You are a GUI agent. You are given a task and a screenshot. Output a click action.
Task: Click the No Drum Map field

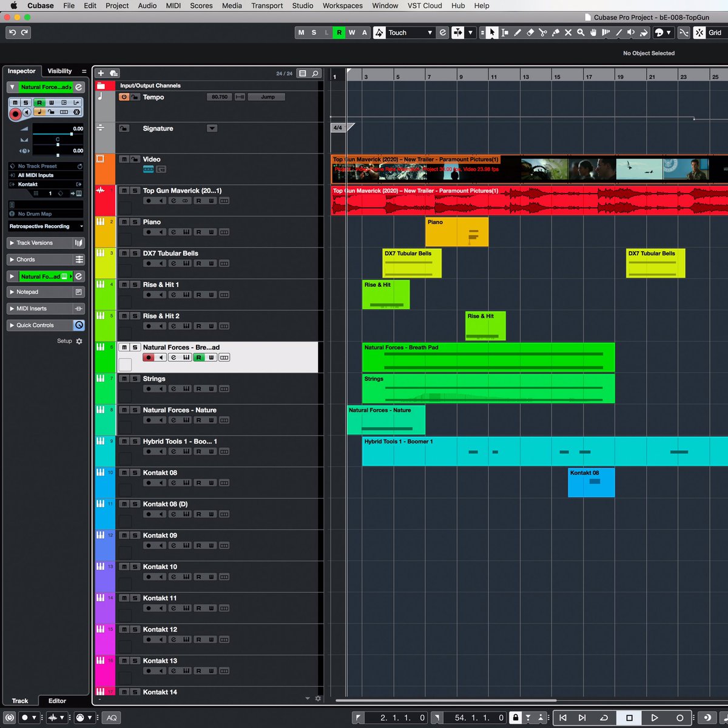[x=46, y=214]
